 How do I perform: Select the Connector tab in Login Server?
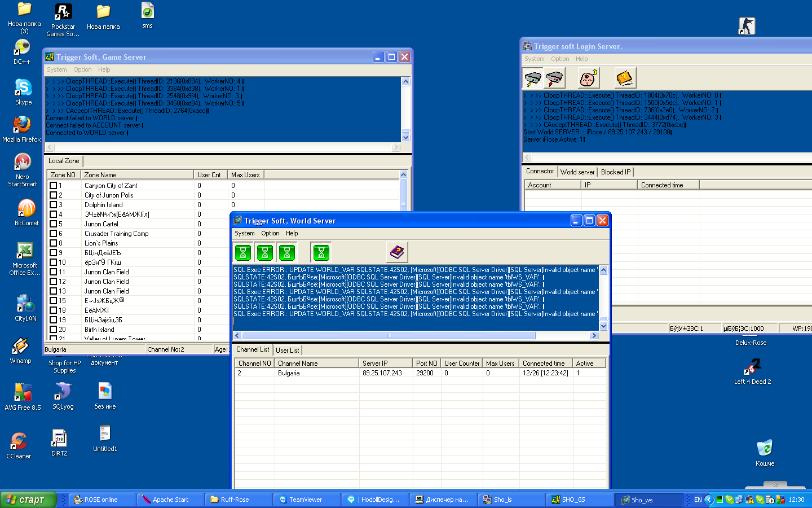pos(540,171)
